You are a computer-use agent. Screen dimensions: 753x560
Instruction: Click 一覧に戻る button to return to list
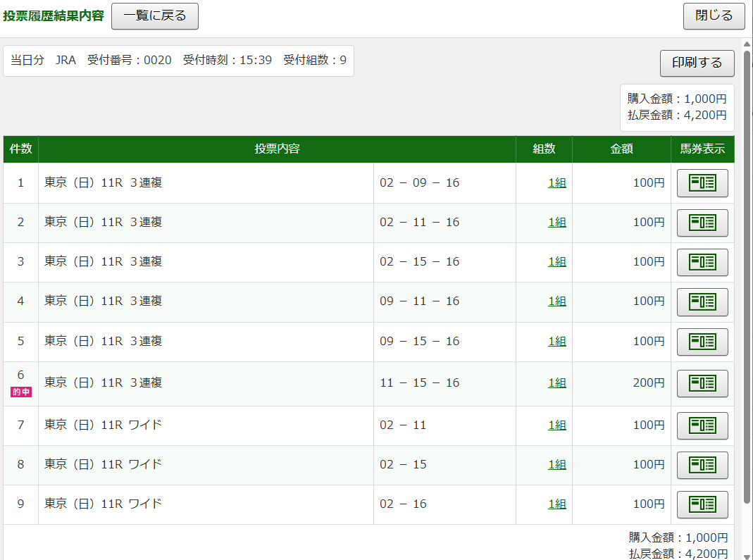click(x=155, y=15)
